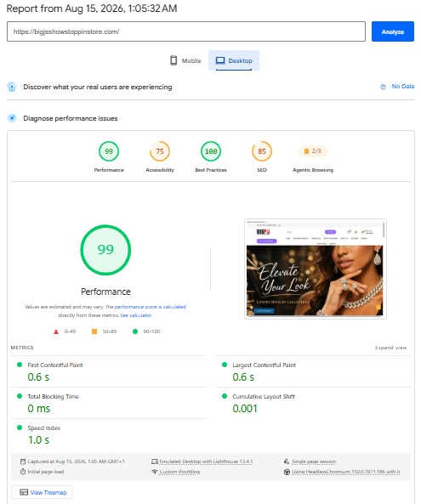421x504 pixels.
Task: Expand the First Contentful Paint metric
Action: (108, 371)
